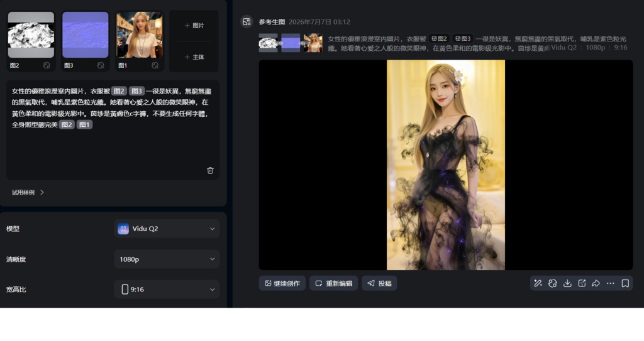Click the download icon under the result
Image resolution: width=644 pixels, height=341 pixels.
tap(567, 283)
